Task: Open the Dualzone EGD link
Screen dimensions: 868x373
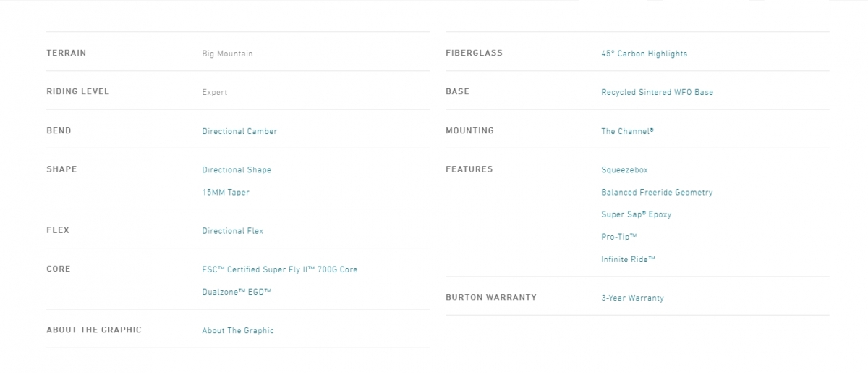Action: (237, 292)
